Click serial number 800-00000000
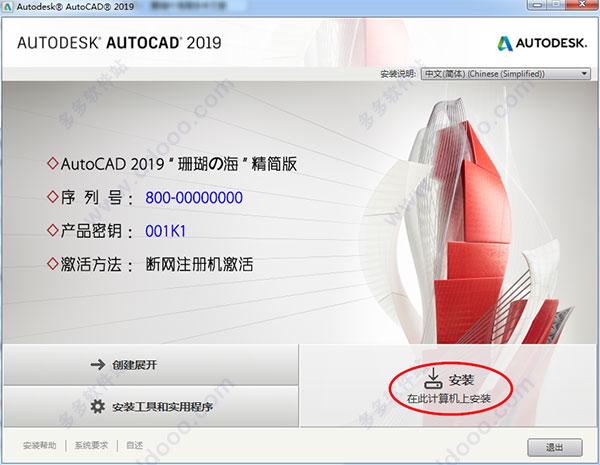This screenshot has height=465, width=600. point(194,198)
